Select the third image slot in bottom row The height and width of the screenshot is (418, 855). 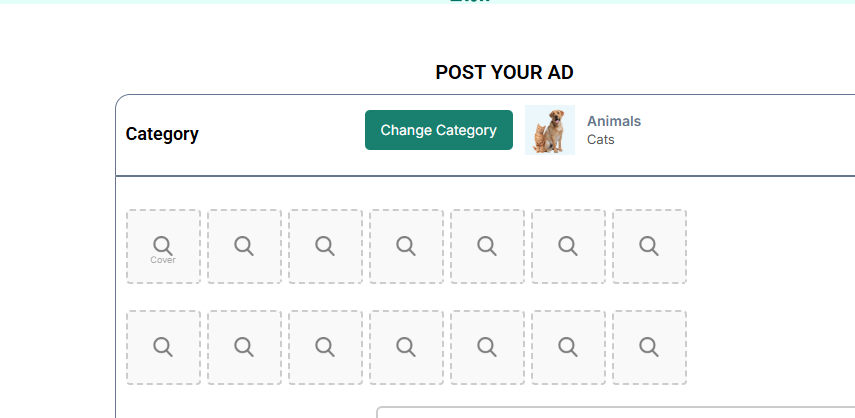pyautogui.click(x=325, y=347)
